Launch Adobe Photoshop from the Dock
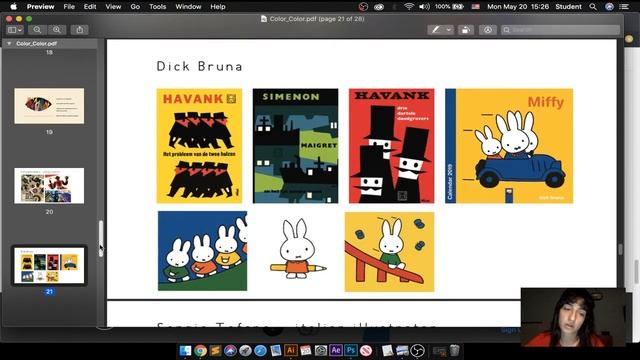The height and width of the screenshot is (360, 640). coord(351,351)
